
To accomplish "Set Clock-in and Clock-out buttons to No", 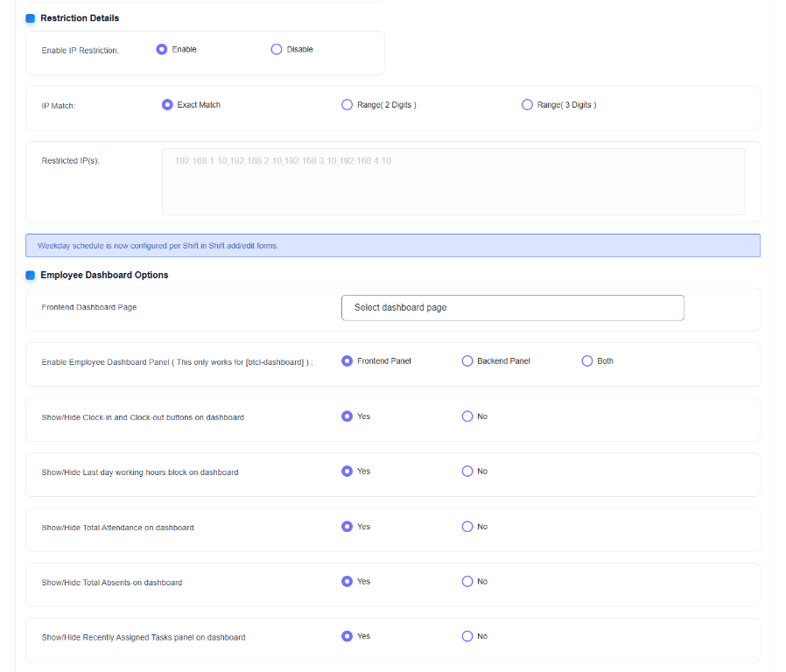I will [467, 416].
